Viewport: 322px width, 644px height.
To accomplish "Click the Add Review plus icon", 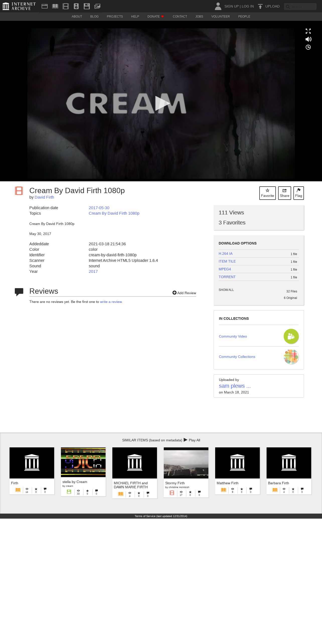I will (x=175, y=293).
